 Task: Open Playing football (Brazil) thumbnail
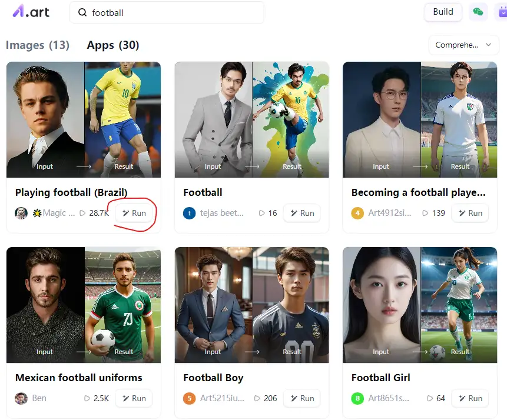click(84, 119)
